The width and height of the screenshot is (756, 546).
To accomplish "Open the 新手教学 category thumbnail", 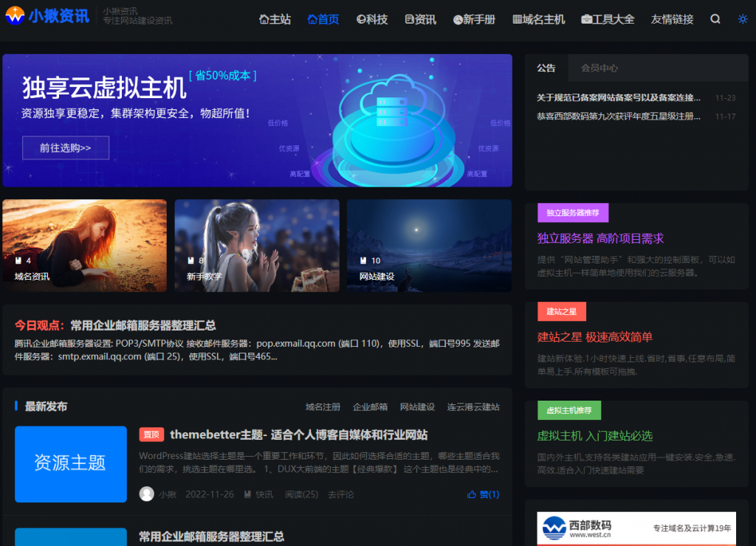I will coord(256,244).
